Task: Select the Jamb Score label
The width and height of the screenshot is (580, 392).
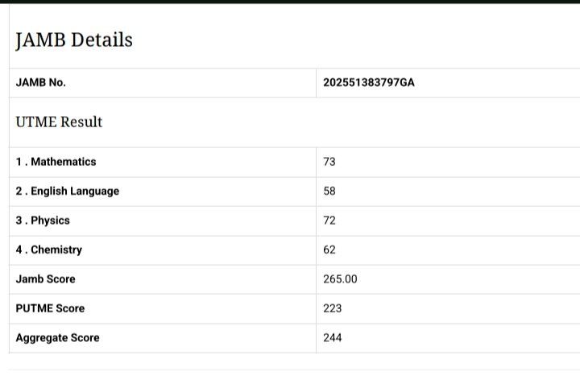Action: point(45,279)
